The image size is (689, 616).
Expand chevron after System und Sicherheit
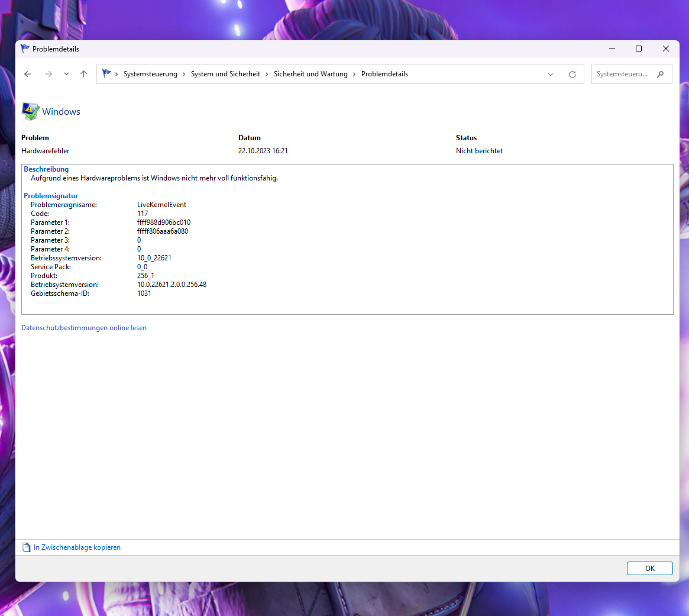(x=267, y=75)
